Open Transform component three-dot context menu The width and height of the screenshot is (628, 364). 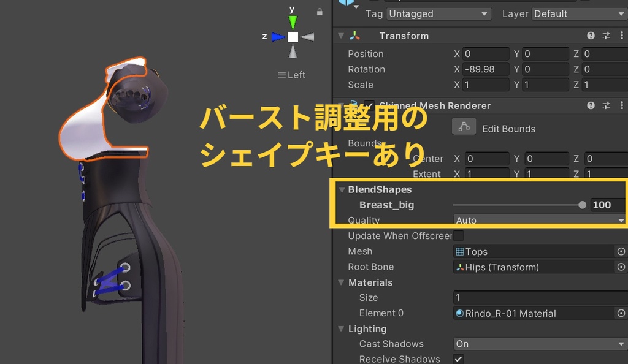pos(622,36)
